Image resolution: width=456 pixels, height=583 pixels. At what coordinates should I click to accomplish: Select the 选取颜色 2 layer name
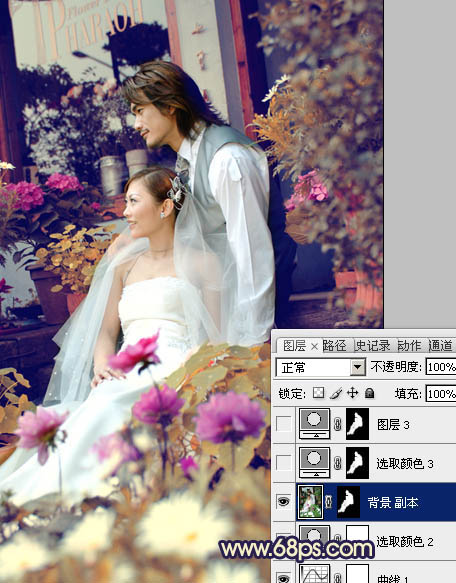point(405,541)
